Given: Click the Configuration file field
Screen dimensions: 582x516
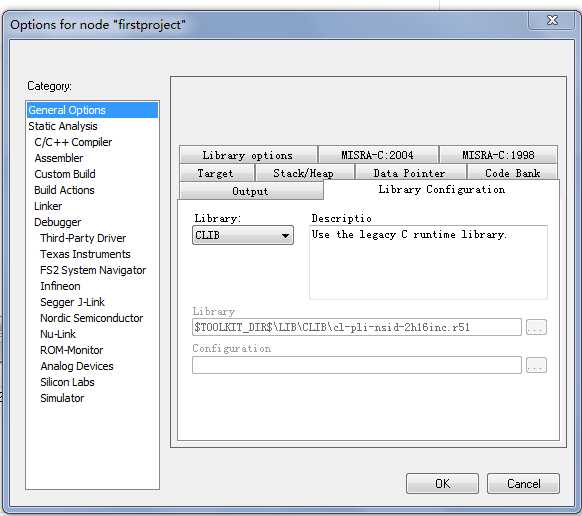Looking at the screenshot, I should (x=357, y=365).
